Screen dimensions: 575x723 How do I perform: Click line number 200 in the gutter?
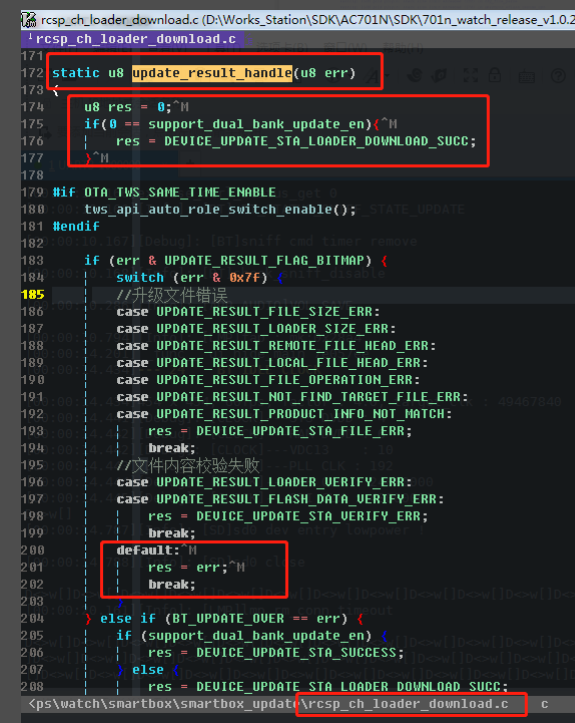coord(33,551)
